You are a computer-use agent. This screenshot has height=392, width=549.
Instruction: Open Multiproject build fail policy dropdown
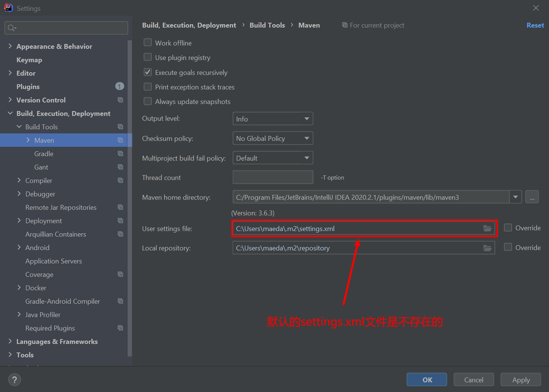273,158
